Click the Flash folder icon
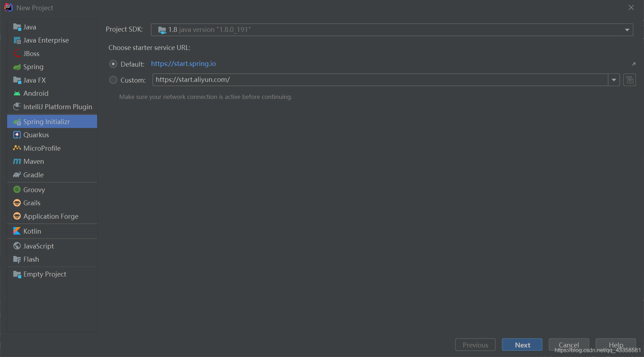644x357 pixels. coord(17,260)
